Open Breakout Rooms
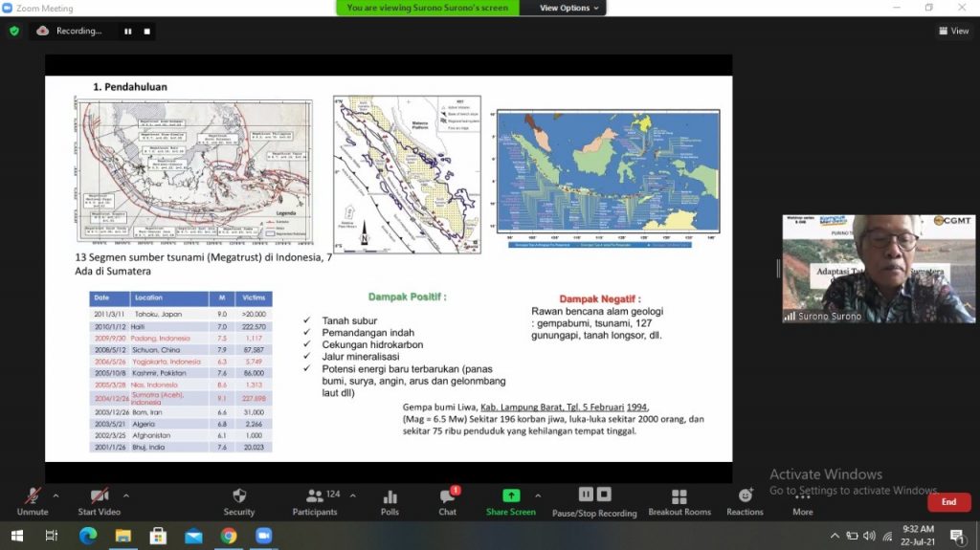This screenshot has height=550, width=980. 679,502
